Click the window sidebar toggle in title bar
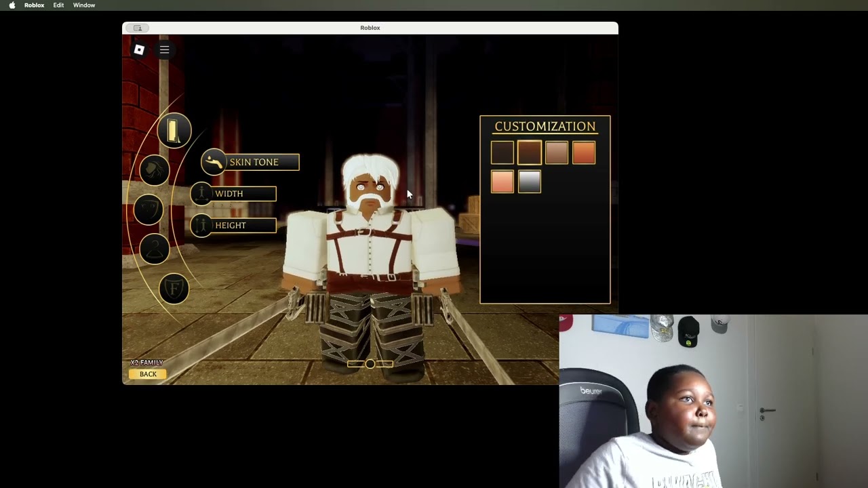 click(138, 28)
